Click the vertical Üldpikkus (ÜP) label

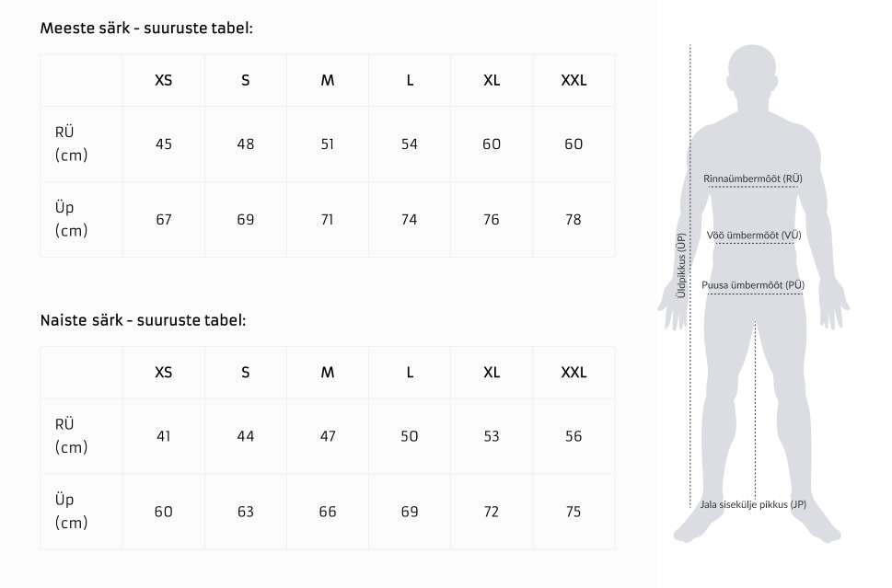pos(681,265)
